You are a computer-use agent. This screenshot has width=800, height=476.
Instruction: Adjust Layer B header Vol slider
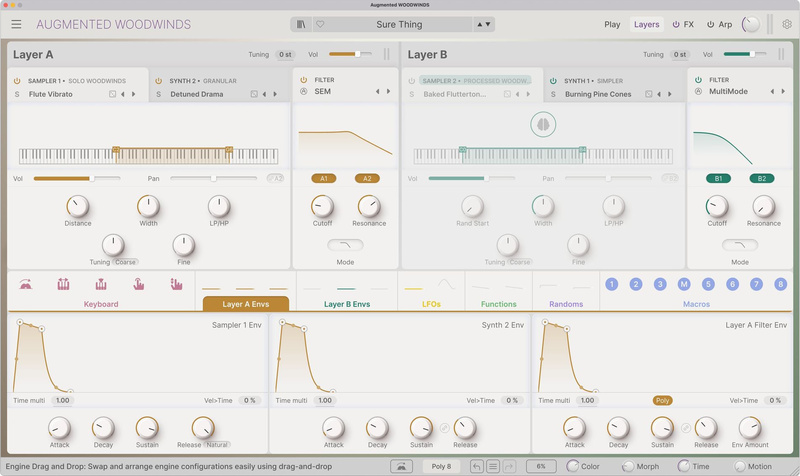745,54
